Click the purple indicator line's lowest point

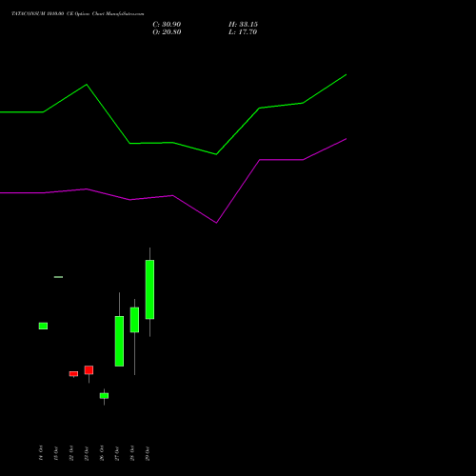[x=216, y=223]
